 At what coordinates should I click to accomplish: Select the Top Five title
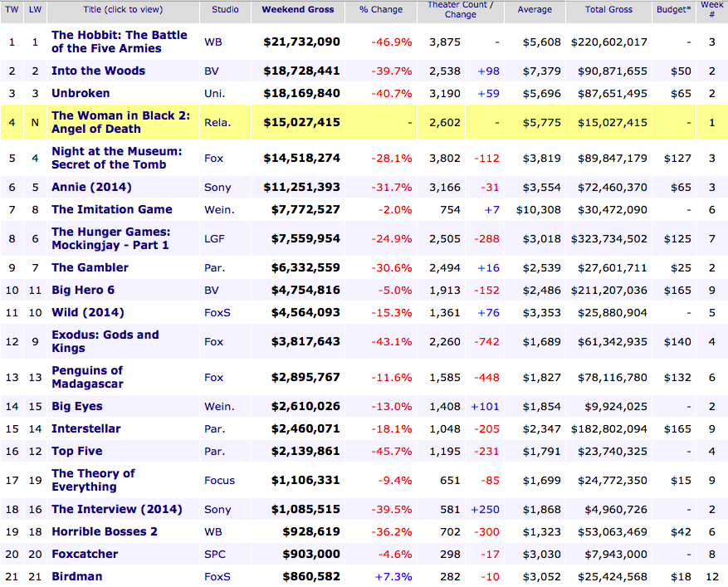[76, 451]
